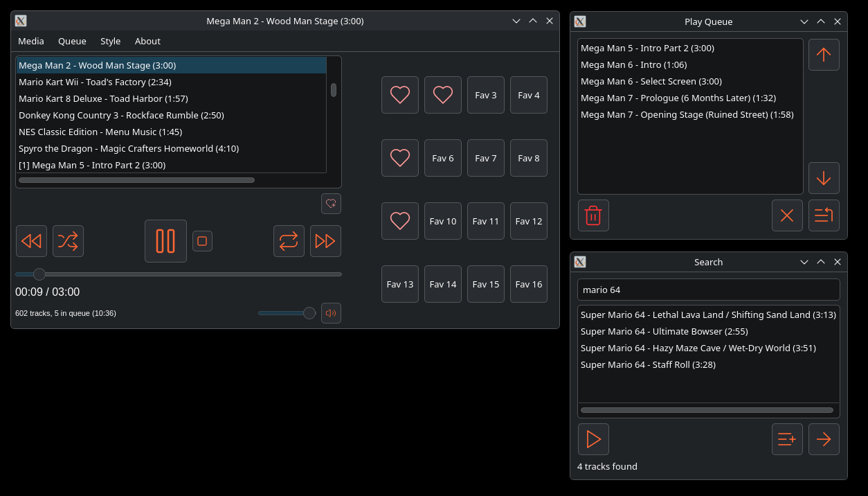
Task: Mute audio with the speaker button
Action: click(331, 313)
